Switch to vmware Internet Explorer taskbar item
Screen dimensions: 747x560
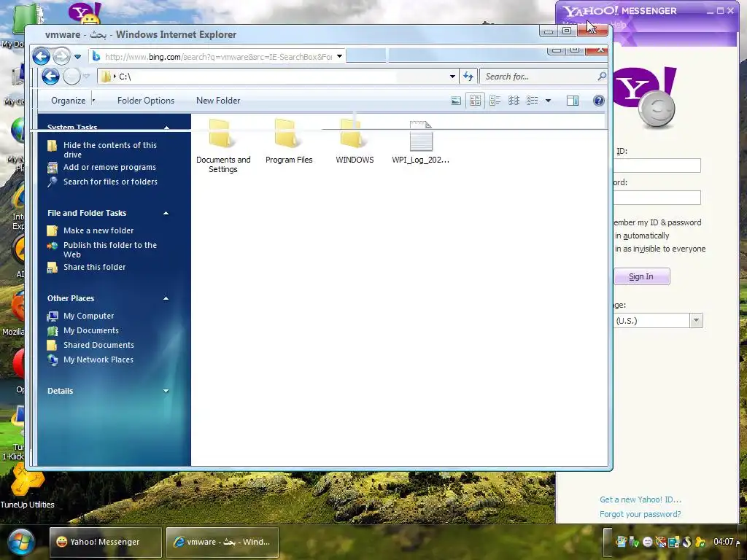[222, 542]
